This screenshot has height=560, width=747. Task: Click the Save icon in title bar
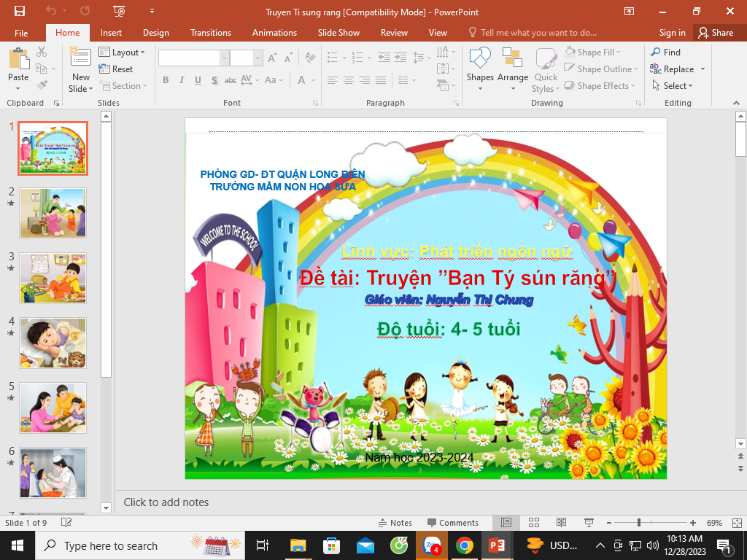(x=20, y=11)
